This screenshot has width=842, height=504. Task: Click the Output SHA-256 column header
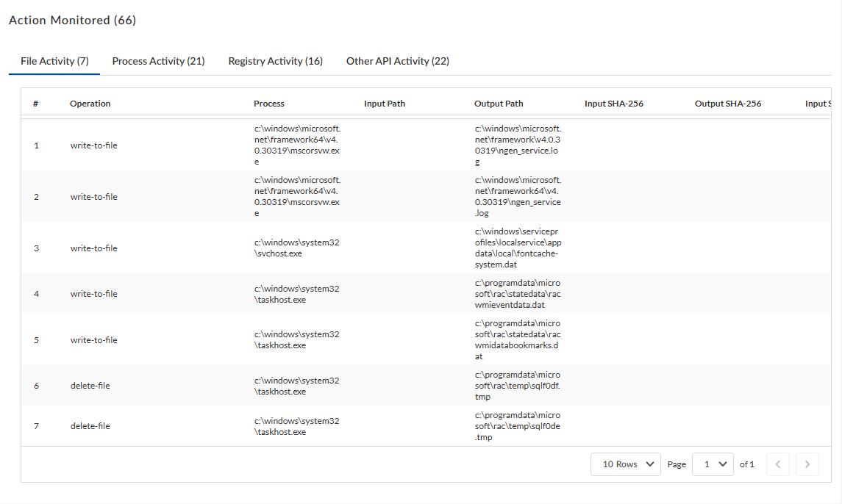tap(728, 104)
